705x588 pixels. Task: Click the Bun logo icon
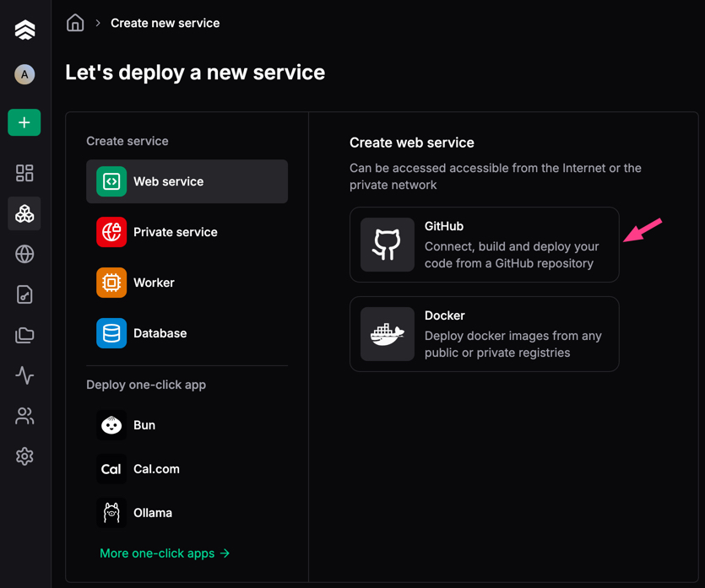click(111, 425)
